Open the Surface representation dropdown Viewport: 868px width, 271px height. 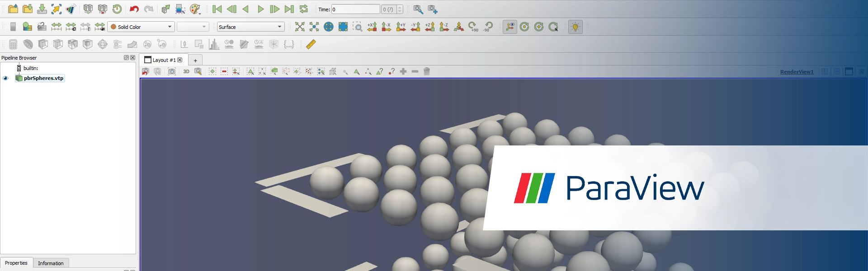(x=250, y=27)
